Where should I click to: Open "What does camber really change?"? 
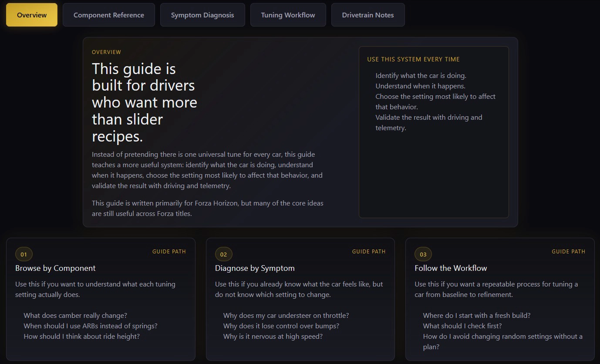click(x=75, y=315)
